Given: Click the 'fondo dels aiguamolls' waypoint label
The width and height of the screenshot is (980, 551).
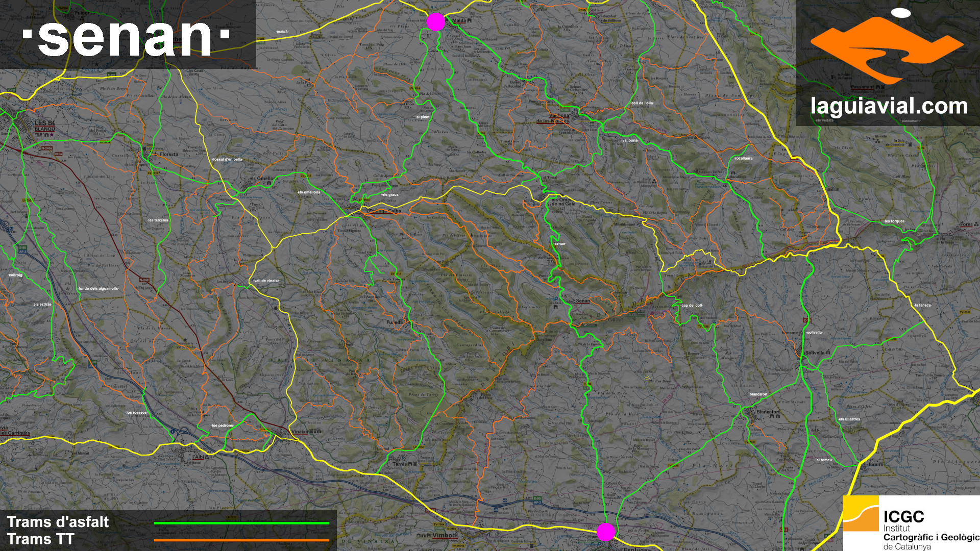Looking at the screenshot, I should tap(99, 289).
